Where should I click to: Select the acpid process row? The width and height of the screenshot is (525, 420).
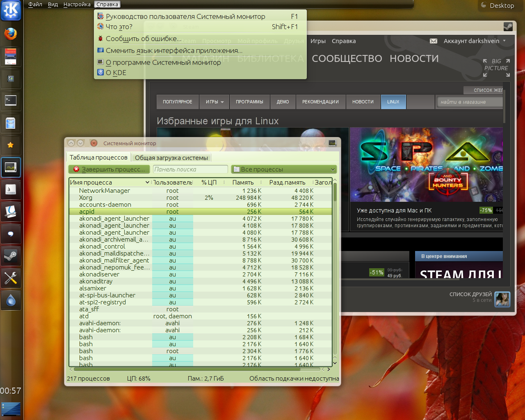pos(201,212)
